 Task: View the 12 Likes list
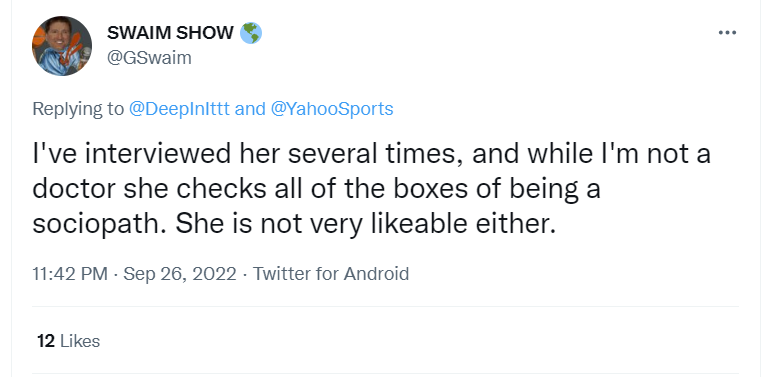click(x=69, y=341)
